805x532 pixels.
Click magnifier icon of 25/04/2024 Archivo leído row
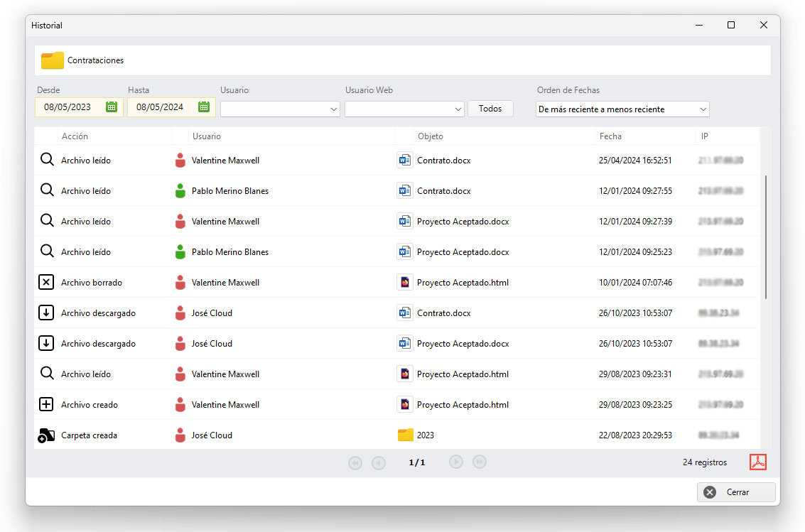click(x=47, y=160)
